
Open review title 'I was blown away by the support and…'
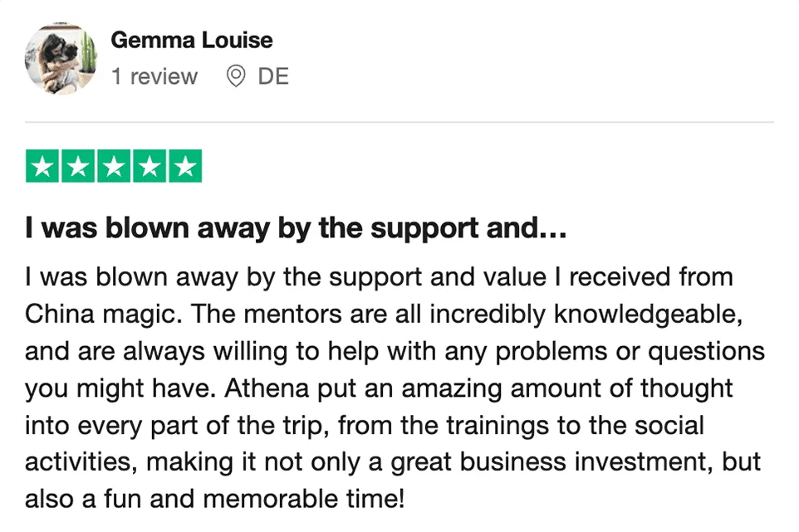296,228
